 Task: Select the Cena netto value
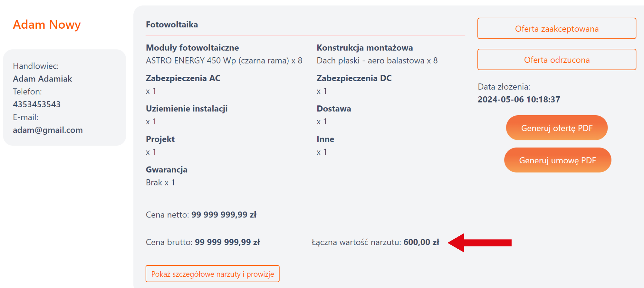pos(224,215)
